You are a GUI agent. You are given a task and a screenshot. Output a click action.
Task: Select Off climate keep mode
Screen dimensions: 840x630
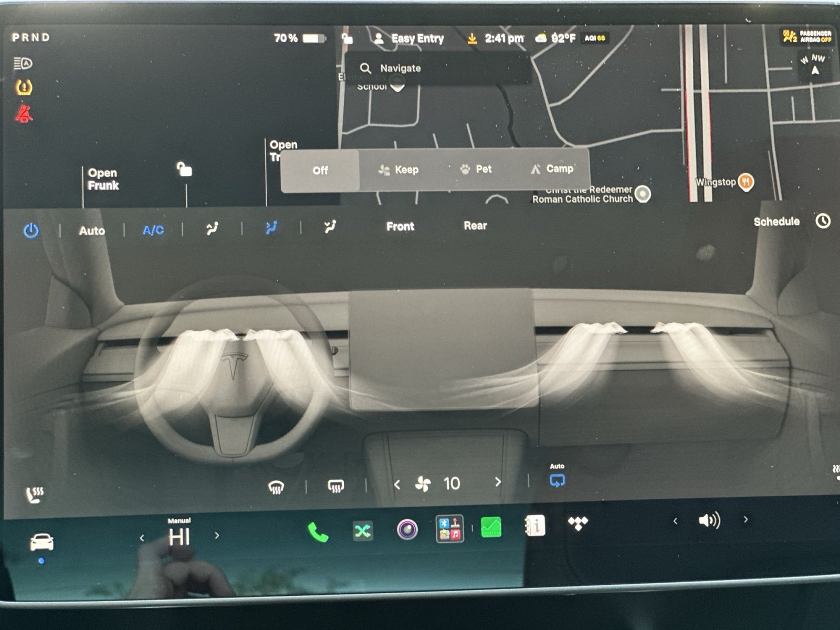pos(320,171)
